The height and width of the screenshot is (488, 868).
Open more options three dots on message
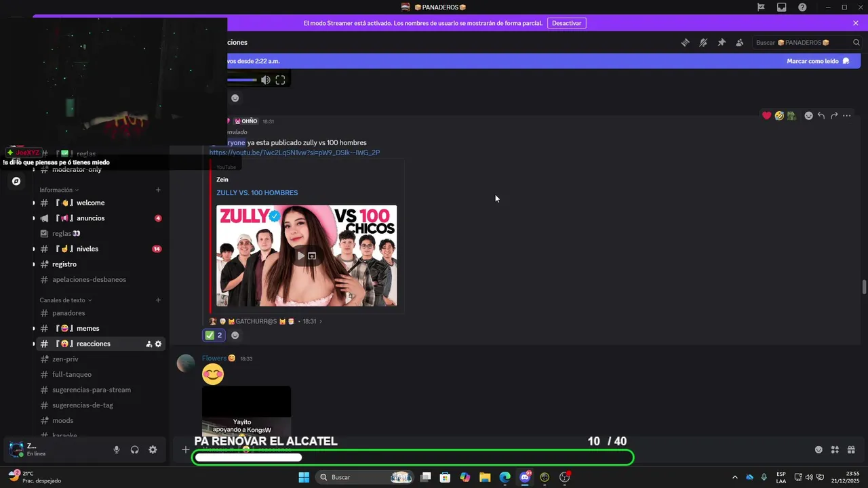[847, 116]
